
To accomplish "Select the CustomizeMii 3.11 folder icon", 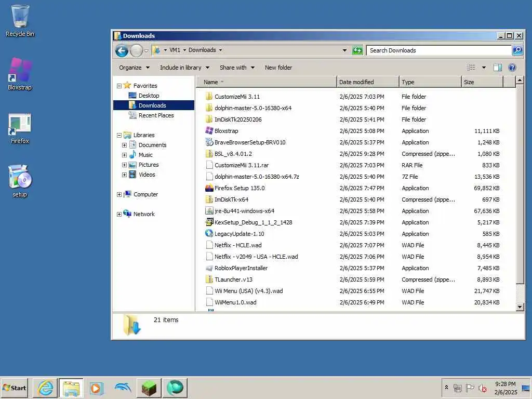I will click(x=209, y=96).
